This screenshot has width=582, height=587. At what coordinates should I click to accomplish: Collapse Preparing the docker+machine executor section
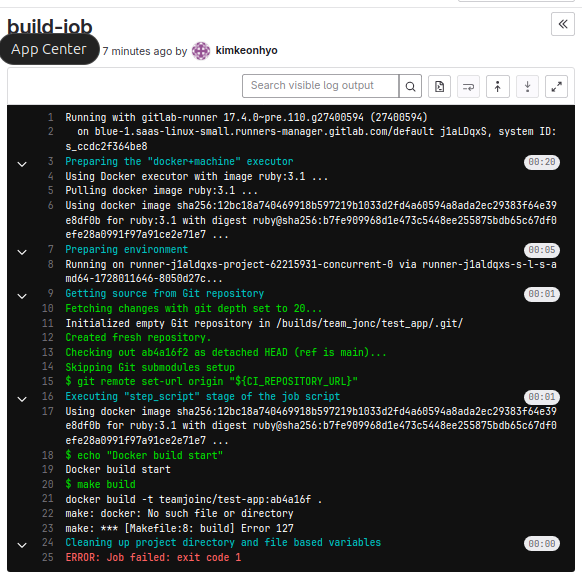pyautogui.click(x=22, y=164)
